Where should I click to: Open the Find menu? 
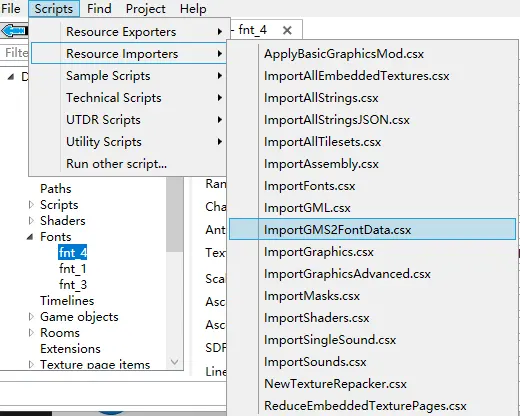click(99, 9)
